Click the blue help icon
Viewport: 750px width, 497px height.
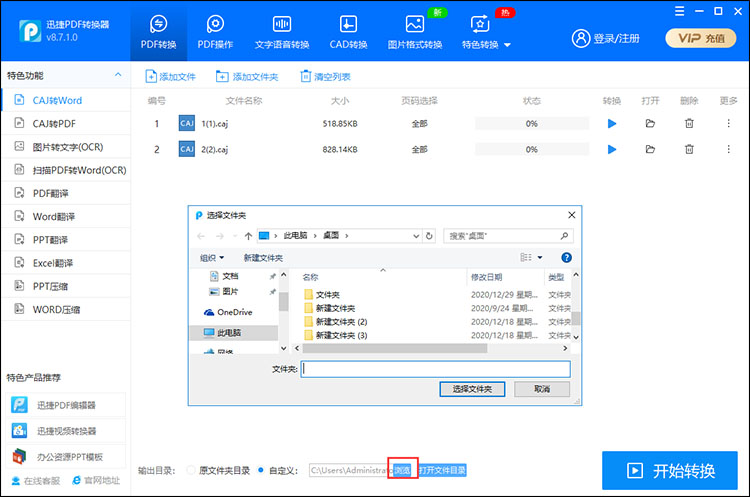pos(566,257)
